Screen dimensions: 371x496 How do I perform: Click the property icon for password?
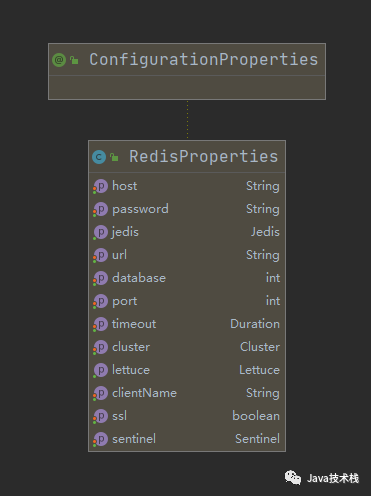[100, 209]
